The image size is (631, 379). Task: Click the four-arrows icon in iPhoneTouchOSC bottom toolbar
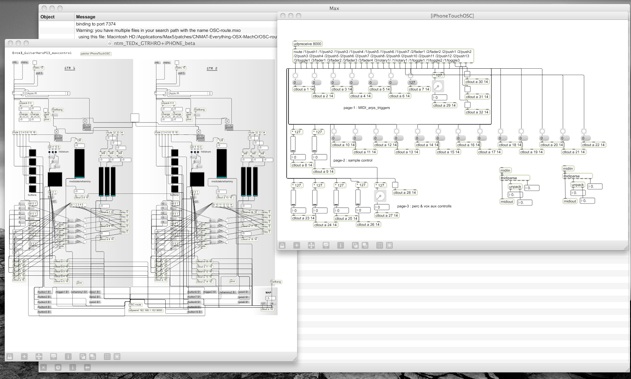[311, 245]
